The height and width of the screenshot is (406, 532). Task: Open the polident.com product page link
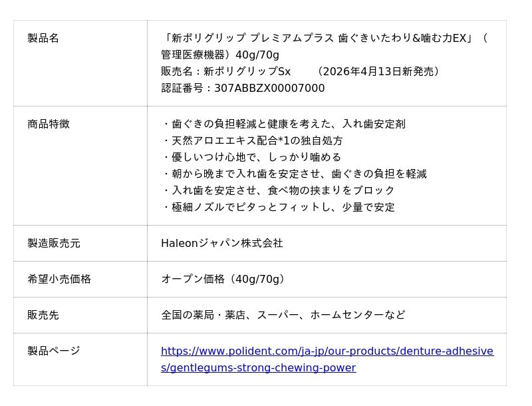coord(327,351)
